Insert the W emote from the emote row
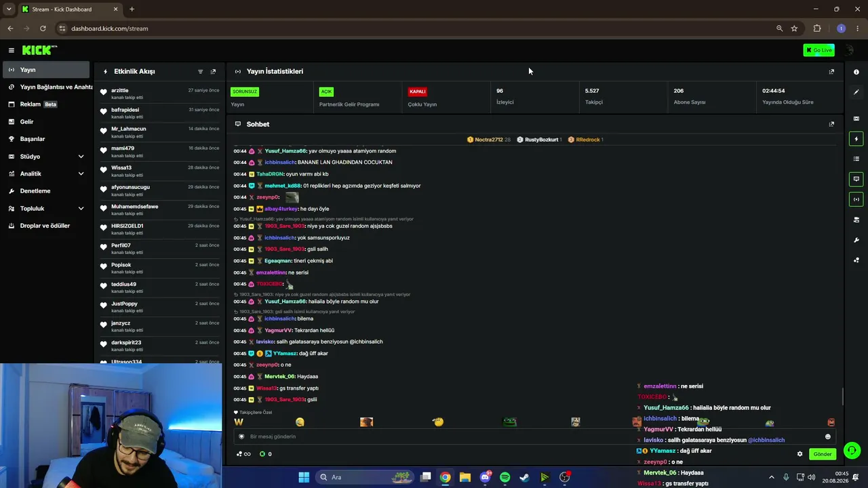The height and width of the screenshot is (488, 868). tap(239, 422)
